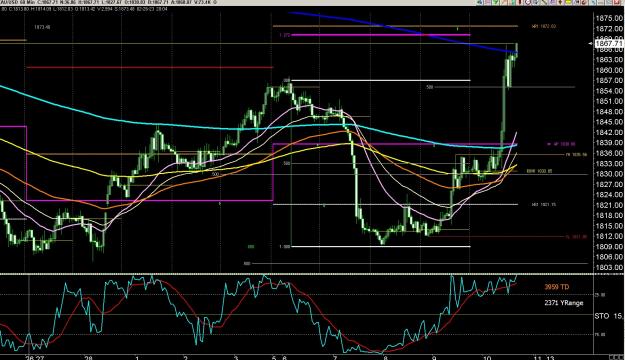Click the 1873.48 label in the chart's upper left
The height and width of the screenshot is (360, 625).
(42, 27)
